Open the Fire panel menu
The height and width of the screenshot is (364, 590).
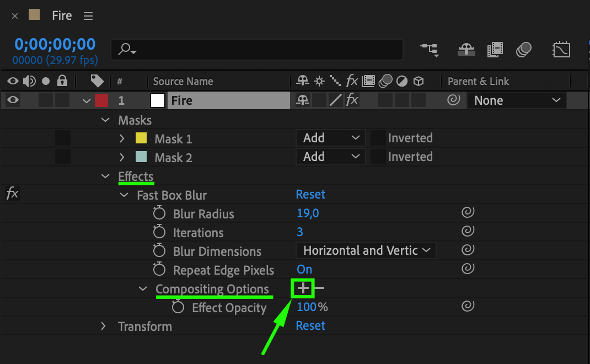(x=88, y=16)
